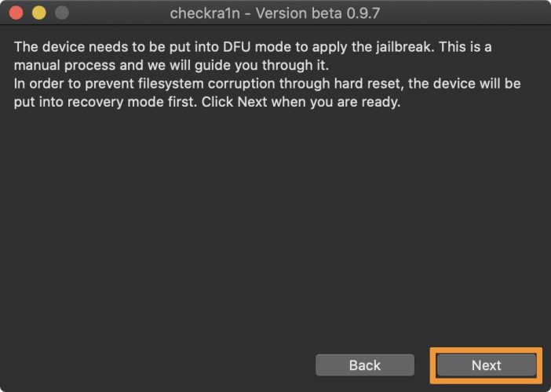The width and height of the screenshot is (551, 392).
Task: Click the phrase "the device will be"
Action: pyautogui.click(x=465, y=84)
